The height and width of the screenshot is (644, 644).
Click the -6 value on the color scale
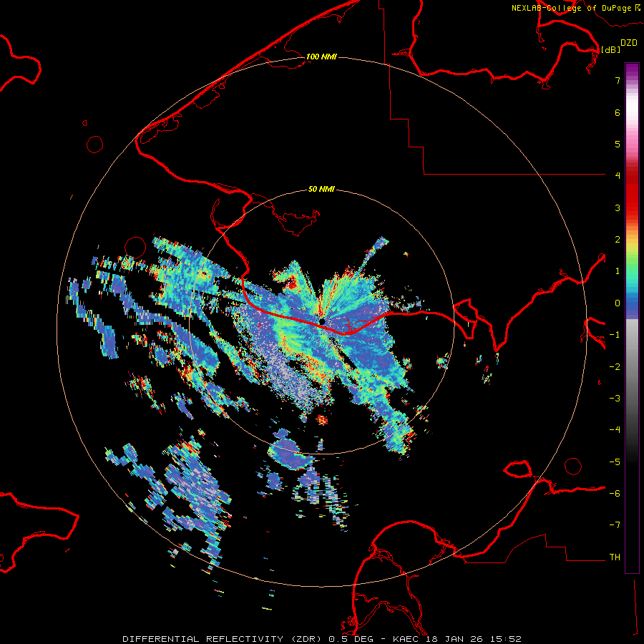[615, 494]
